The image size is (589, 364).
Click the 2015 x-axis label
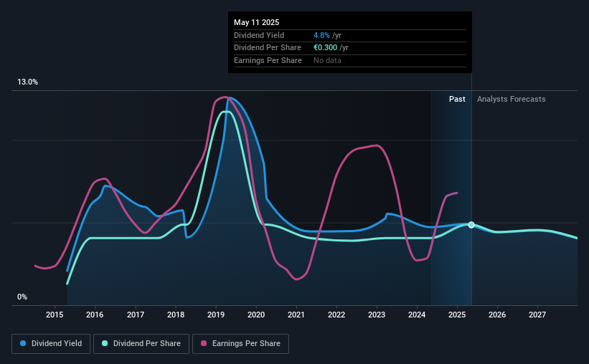[x=55, y=315]
